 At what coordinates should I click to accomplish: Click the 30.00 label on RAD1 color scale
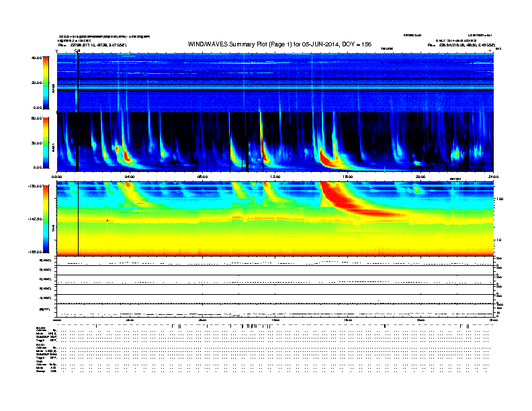coord(36,143)
